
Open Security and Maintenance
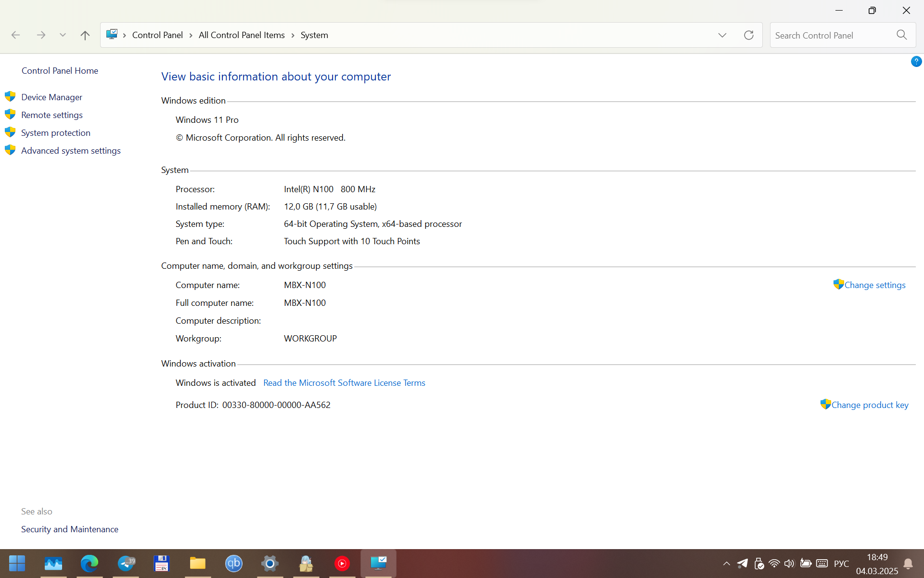coord(70,529)
